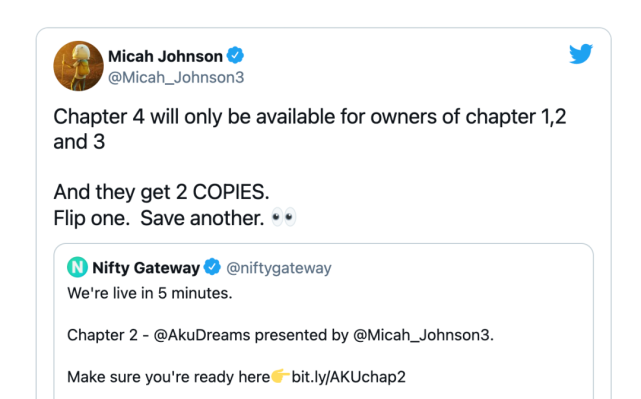This screenshot has width=641, height=399.
Task: Click the 'And they get 2 COPIES' line
Action: [161, 192]
